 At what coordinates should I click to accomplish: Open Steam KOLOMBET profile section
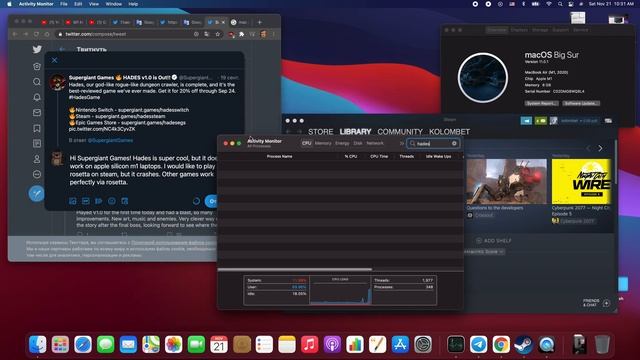click(x=449, y=132)
